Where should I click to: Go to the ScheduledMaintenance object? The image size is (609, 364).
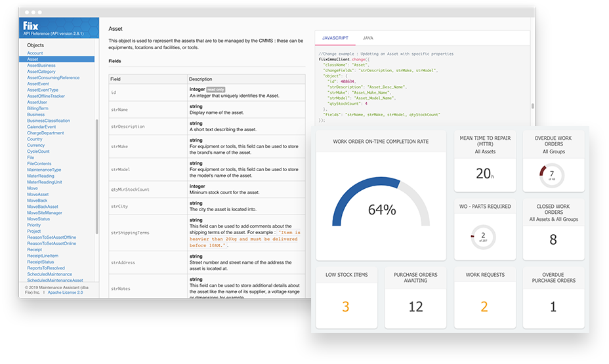pos(50,274)
